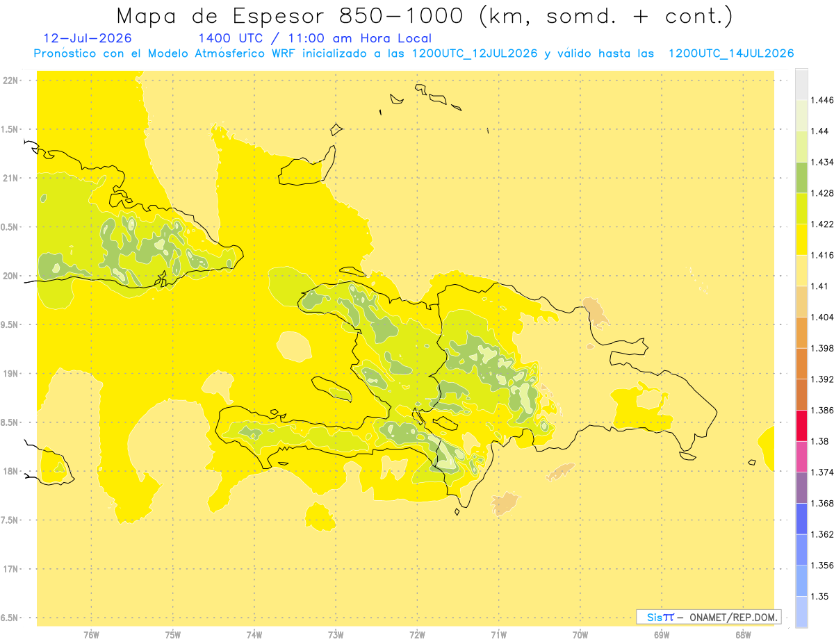
Task: Click the 72W longitude axis label
Action: 417,634
